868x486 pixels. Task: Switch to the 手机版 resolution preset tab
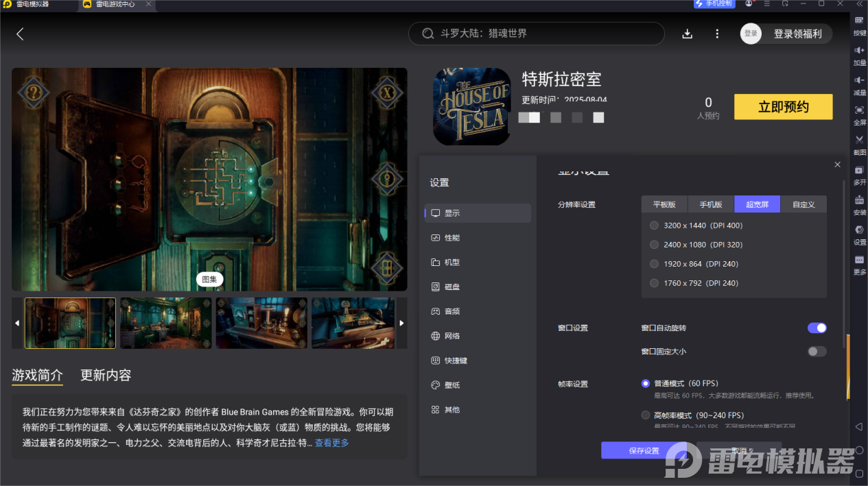(710, 204)
